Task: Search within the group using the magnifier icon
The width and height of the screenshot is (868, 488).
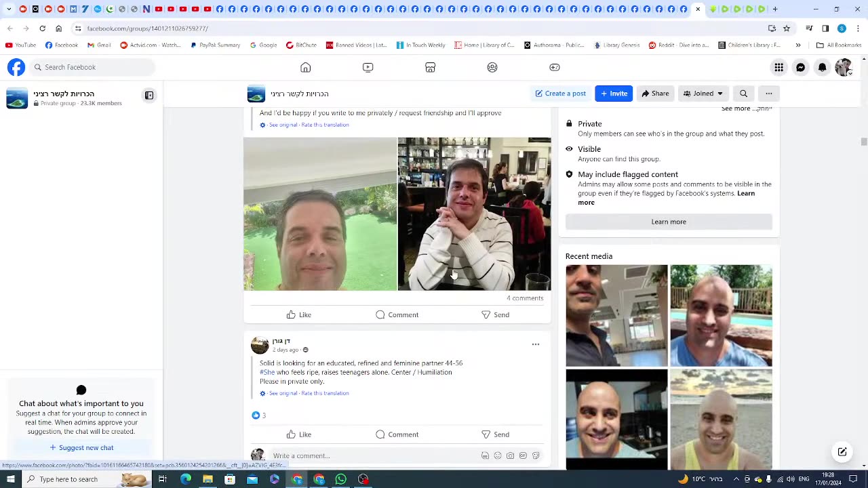Action: (743, 94)
